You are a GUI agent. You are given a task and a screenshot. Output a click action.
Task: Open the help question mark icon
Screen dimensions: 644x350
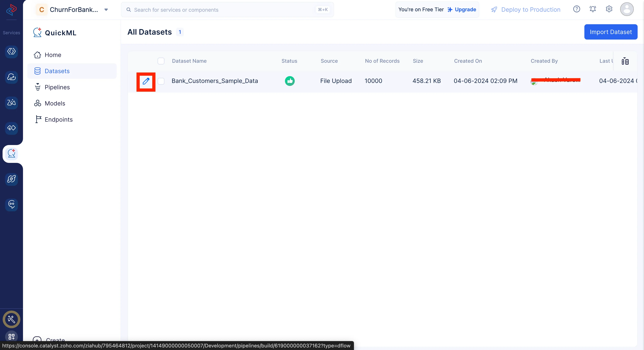576,9
